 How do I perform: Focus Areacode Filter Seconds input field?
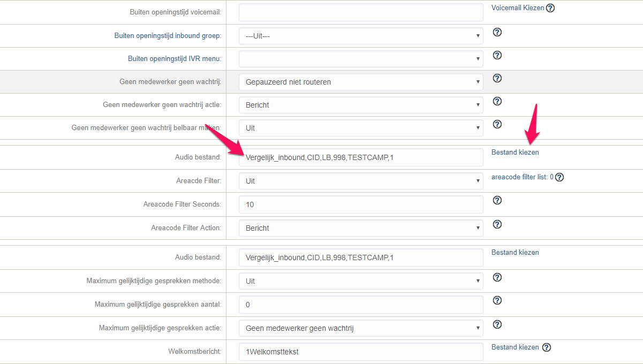point(361,204)
